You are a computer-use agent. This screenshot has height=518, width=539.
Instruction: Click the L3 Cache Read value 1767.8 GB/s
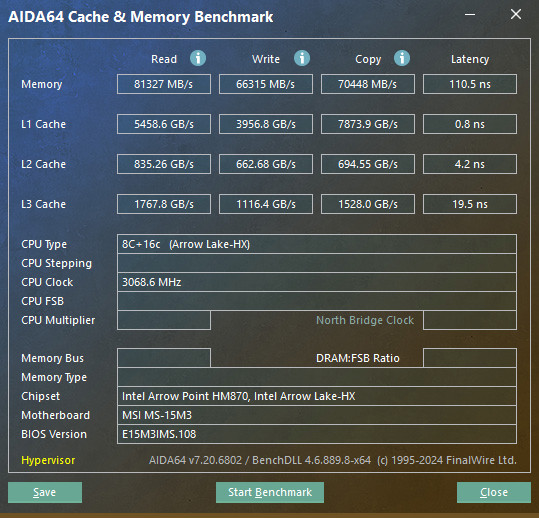164,204
